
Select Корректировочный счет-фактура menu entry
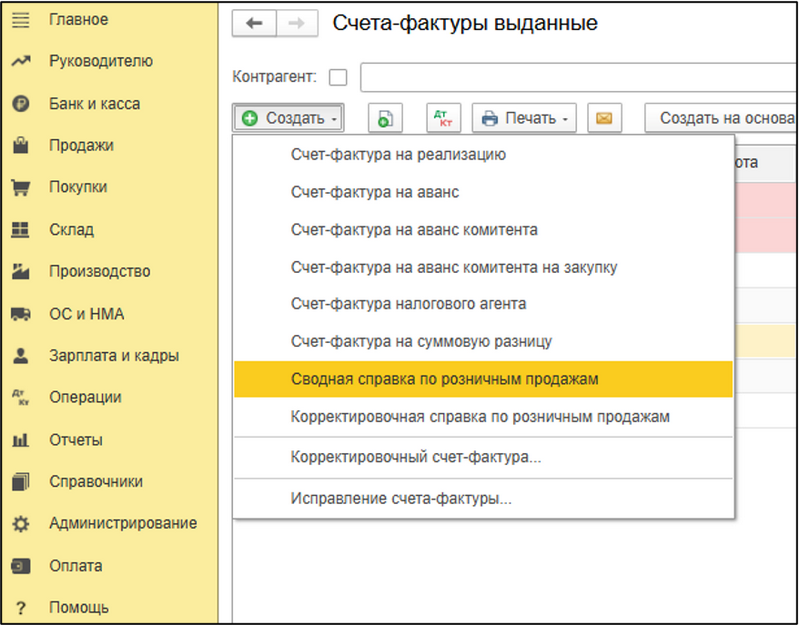[416, 457]
